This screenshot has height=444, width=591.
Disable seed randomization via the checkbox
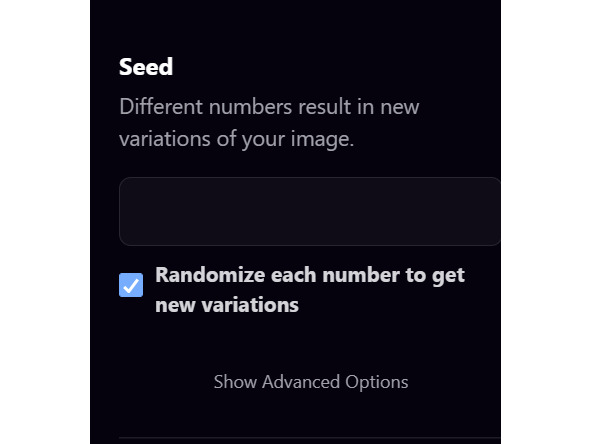coord(131,285)
